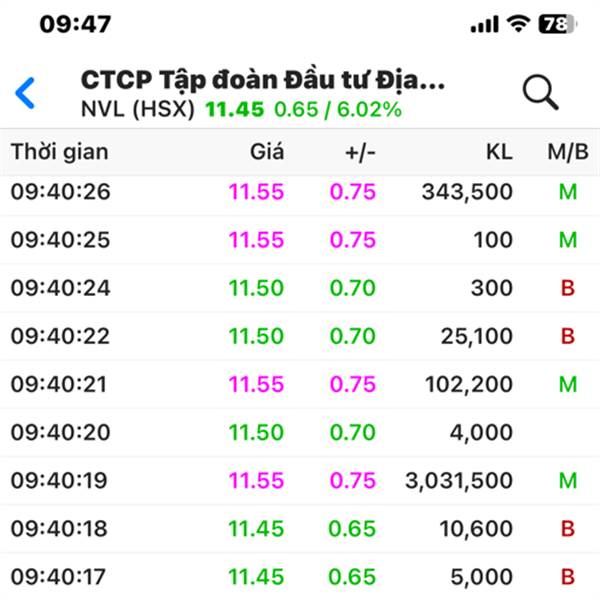
Task: Select the 09:40:19 time cell
Action: click(59, 481)
